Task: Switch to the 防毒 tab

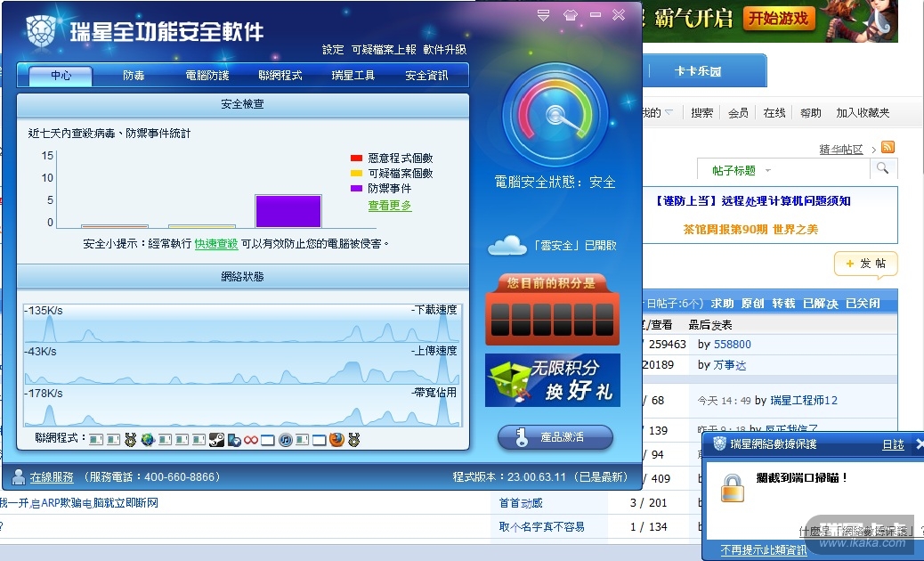Action: (x=134, y=76)
